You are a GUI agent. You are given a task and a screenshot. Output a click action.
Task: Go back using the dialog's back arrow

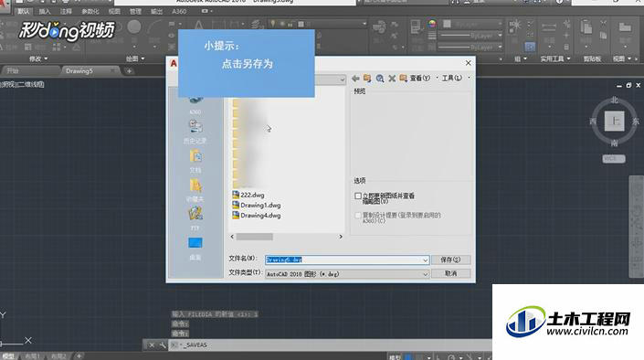tap(355, 78)
